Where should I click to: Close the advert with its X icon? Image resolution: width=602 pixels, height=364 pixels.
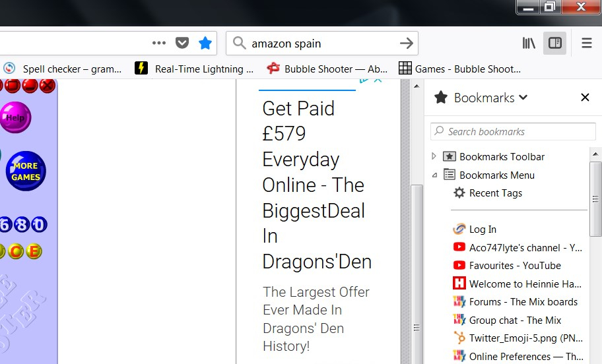tap(378, 80)
